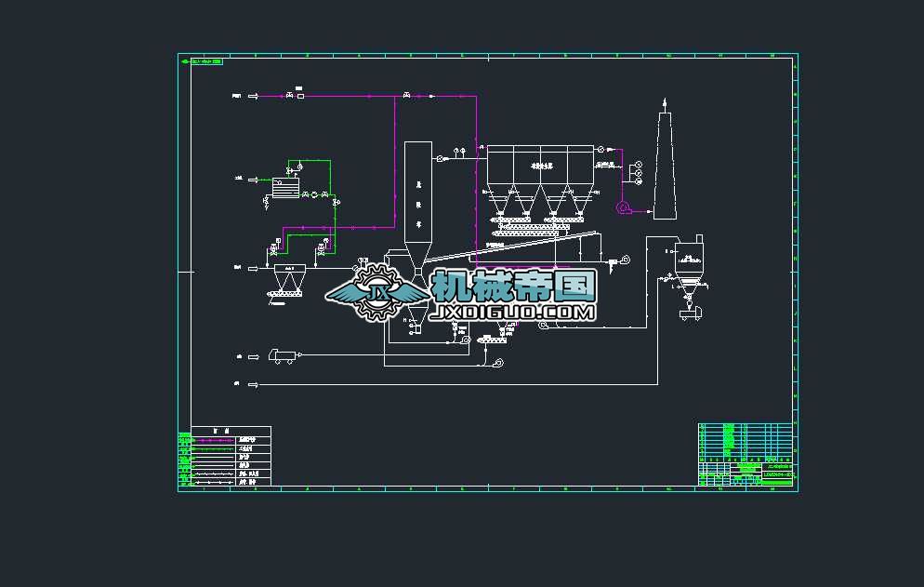This screenshot has height=587, width=924.
Task: Select the bottom gauge in the three-gauge stack
Action: point(639,182)
